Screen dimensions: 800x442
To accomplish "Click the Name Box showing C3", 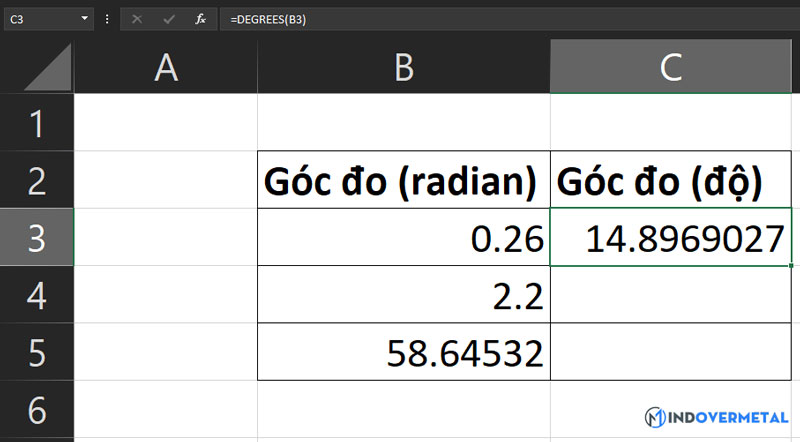I will click(40, 19).
